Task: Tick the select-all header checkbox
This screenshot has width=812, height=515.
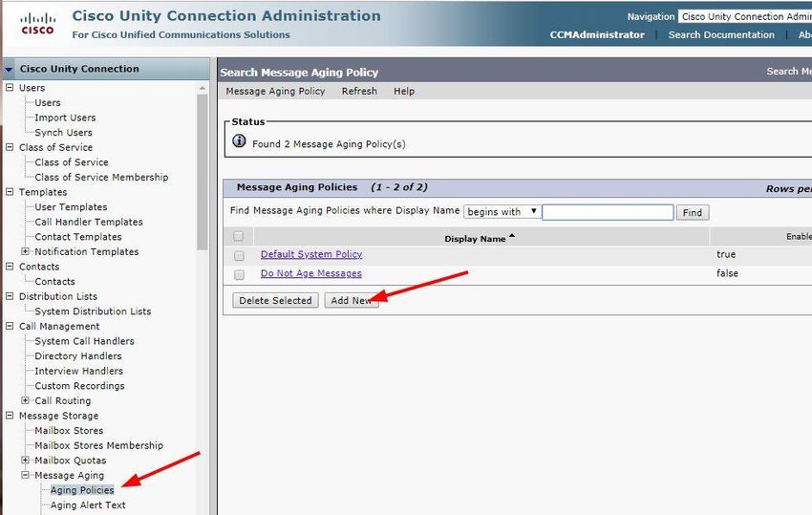Action: coord(238,236)
